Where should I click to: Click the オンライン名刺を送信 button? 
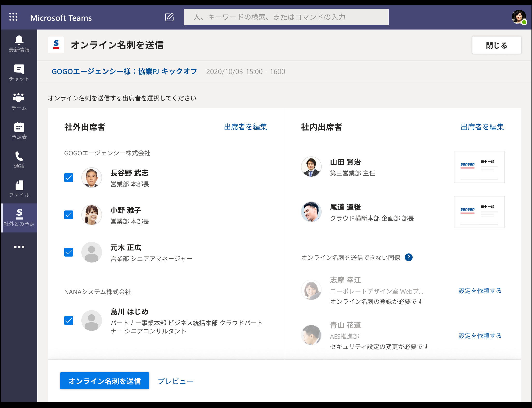104,381
